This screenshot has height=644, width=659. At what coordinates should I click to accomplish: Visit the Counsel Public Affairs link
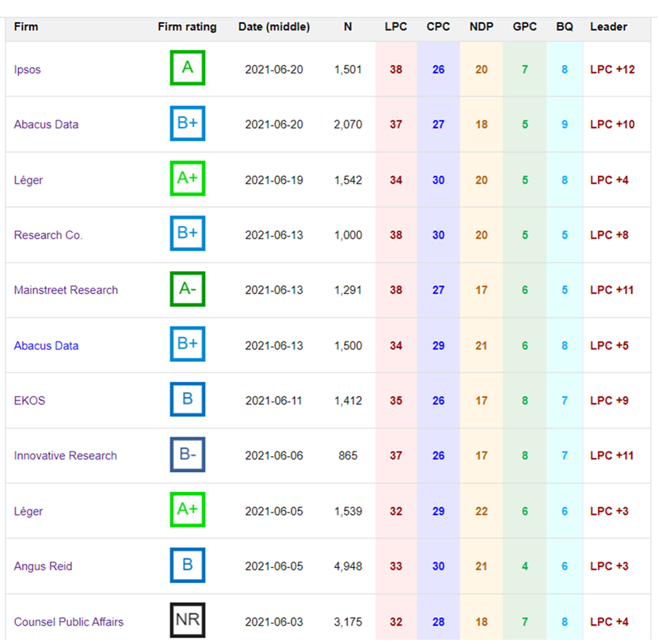coord(68,622)
